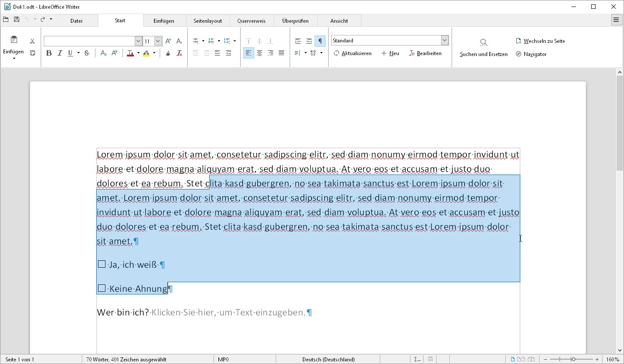Save the document with the floppy icon
Screen dimensions: 624x364
coord(16,19)
